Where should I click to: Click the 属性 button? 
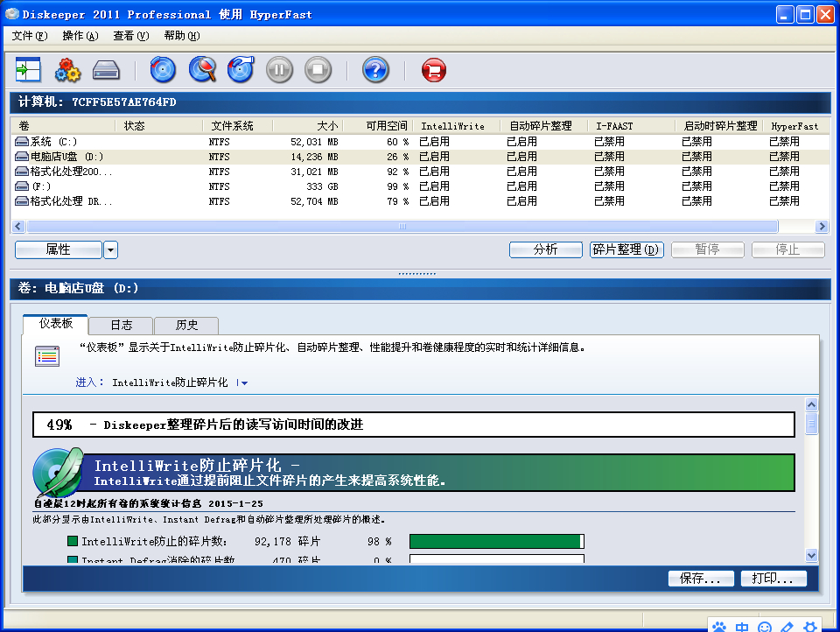[x=59, y=249]
